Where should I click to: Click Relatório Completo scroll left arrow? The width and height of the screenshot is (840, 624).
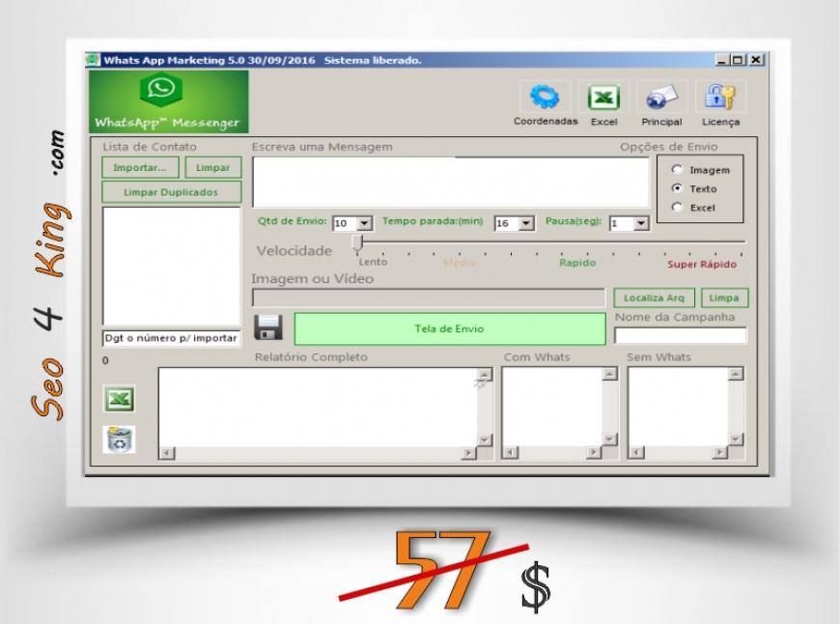[167, 453]
